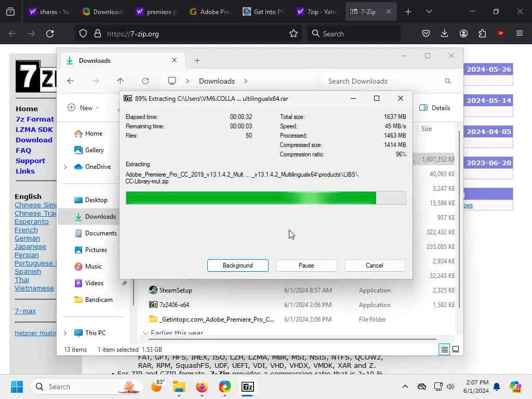The width and height of the screenshot is (532, 399).
Task: Show hidden system tray icons
Action: coord(405,387)
